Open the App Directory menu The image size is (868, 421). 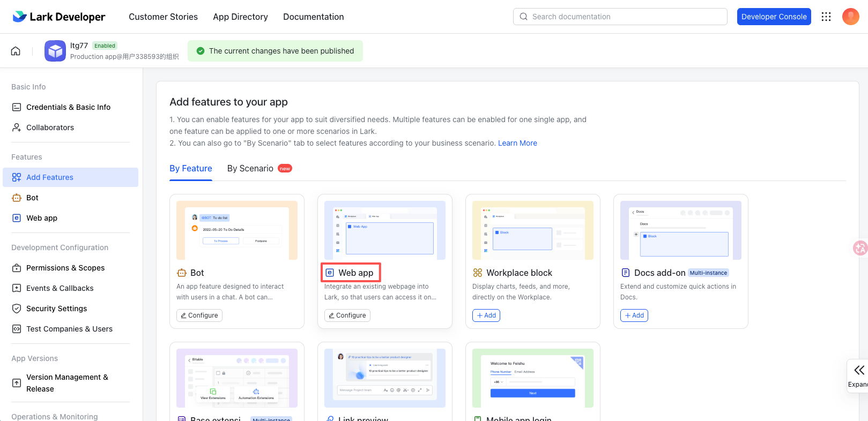click(x=240, y=17)
